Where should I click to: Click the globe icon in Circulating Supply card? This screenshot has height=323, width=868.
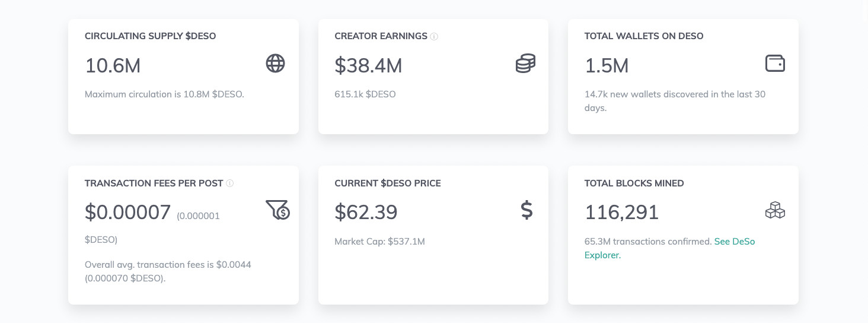coord(275,64)
